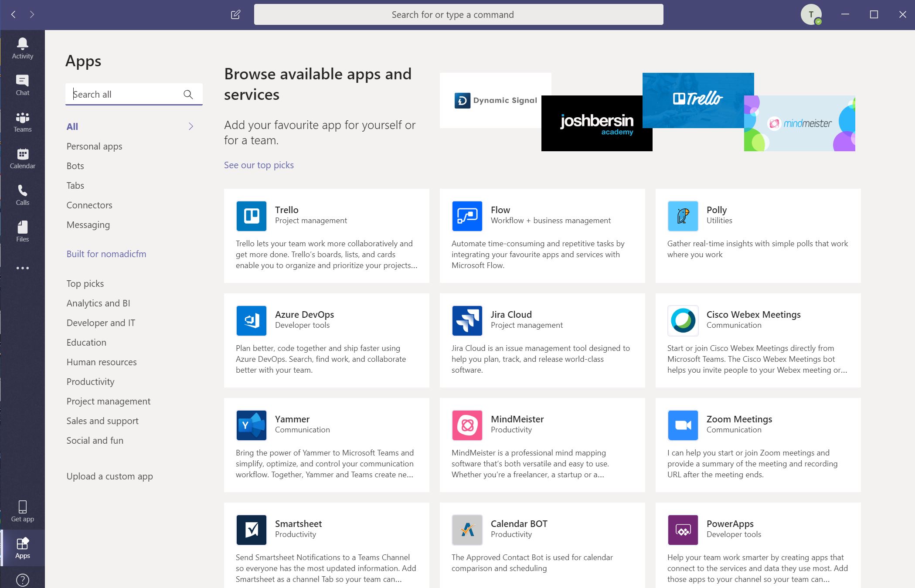The height and width of the screenshot is (588, 915).
Task: Click the Search all input field
Action: (x=124, y=94)
